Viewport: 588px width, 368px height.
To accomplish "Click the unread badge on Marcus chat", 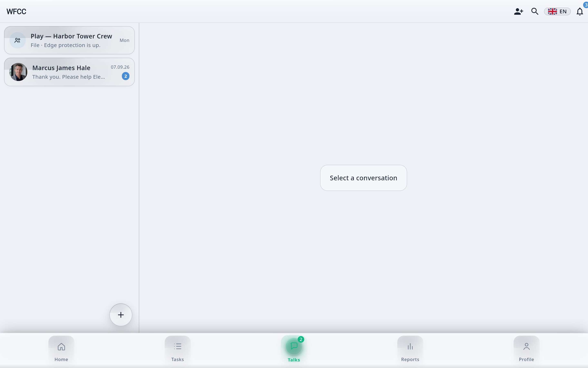I will (126, 76).
